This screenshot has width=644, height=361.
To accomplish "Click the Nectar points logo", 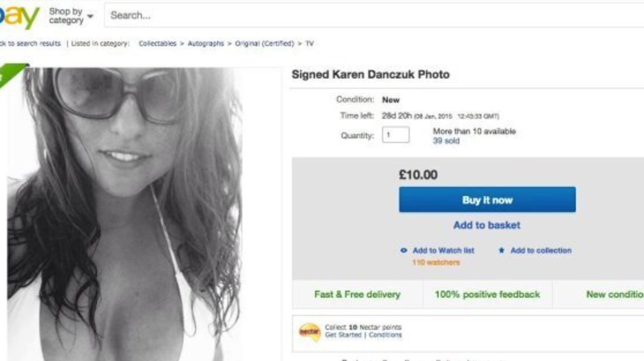I will tap(309, 332).
